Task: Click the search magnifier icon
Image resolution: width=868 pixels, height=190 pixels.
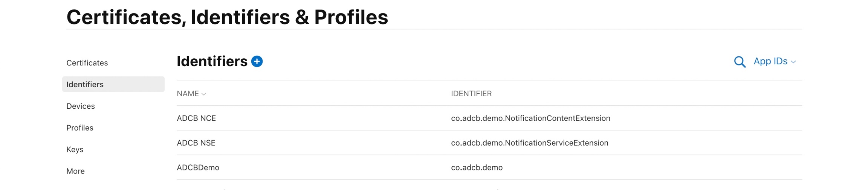Action: (740, 62)
